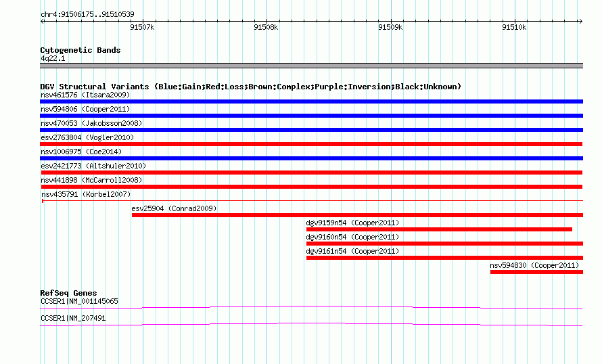Viewport: 602px width, 364px height.
Task: Open nsv470053 (Jakobsson2008) label
Action: click(x=91, y=123)
